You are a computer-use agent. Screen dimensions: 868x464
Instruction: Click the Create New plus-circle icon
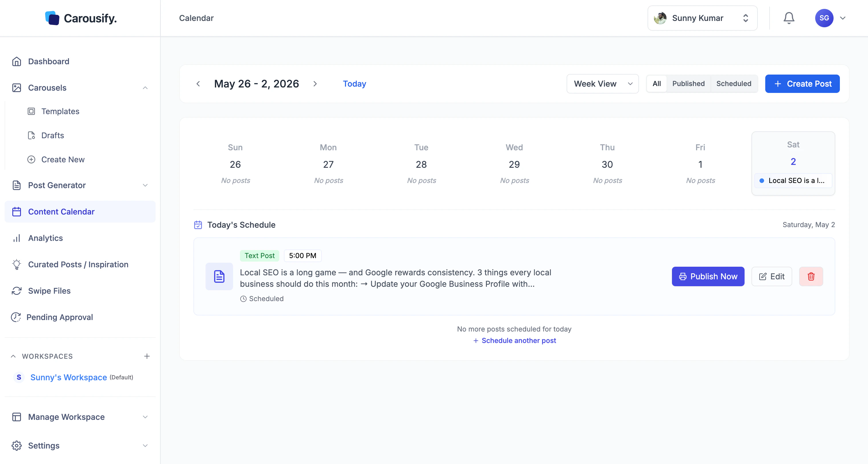[31, 160]
